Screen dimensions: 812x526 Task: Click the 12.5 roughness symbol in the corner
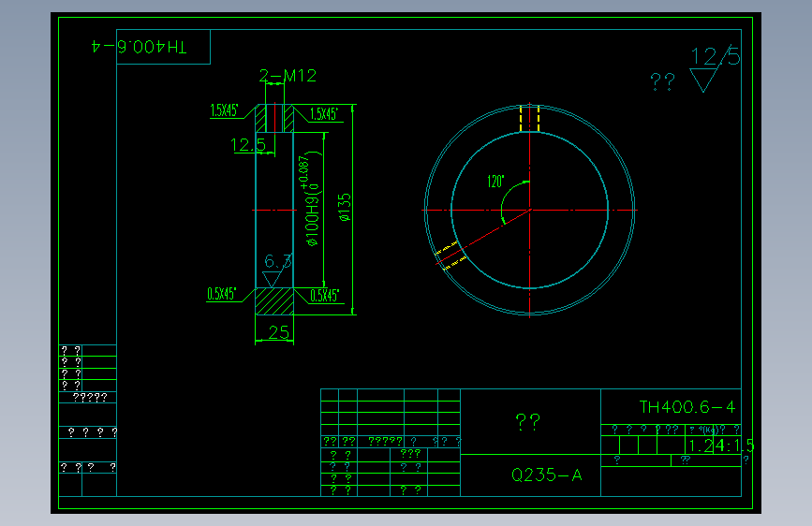(x=715, y=67)
